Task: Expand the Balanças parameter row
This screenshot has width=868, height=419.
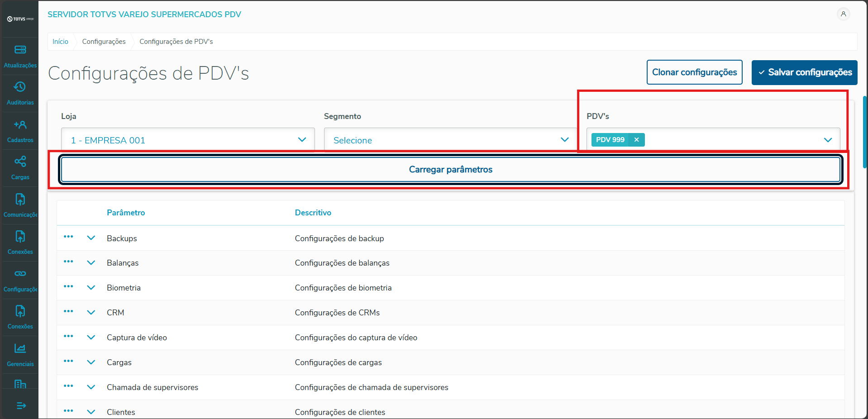Action: point(91,263)
